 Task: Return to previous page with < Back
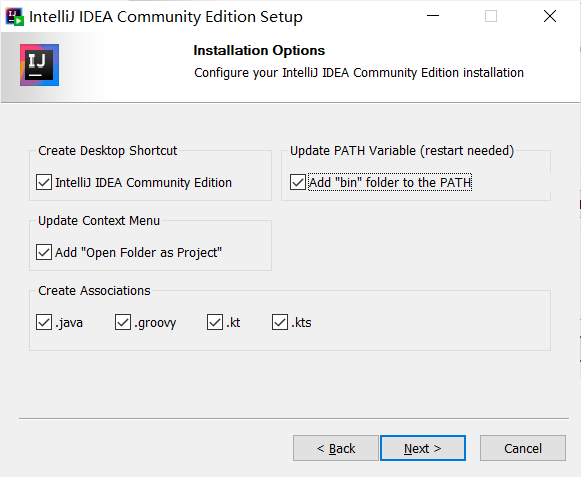[336, 448]
